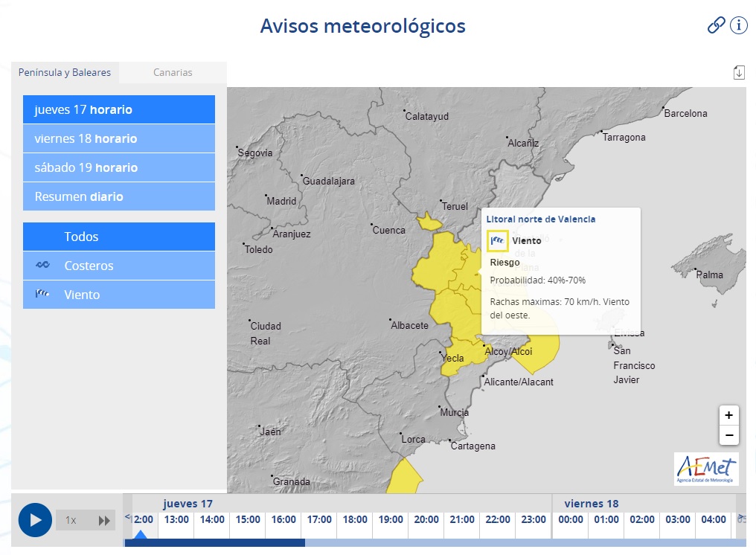Click the fast-forward speed icon
The width and height of the screenshot is (756, 555).
pos(105,520)
